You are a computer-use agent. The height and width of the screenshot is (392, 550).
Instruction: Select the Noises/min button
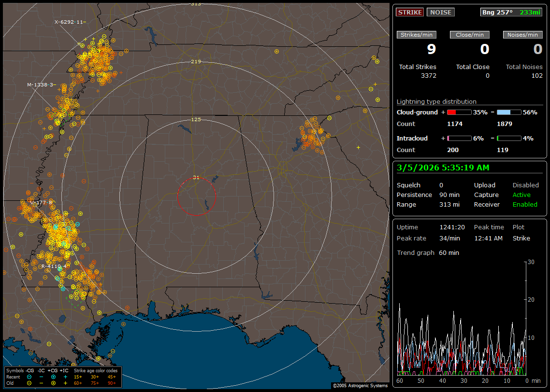click(522, 35)
